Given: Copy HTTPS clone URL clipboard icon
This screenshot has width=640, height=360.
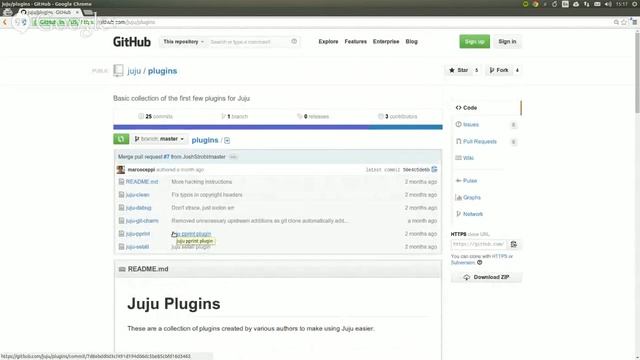Looking at the screenshot, I should coord(514,244).
